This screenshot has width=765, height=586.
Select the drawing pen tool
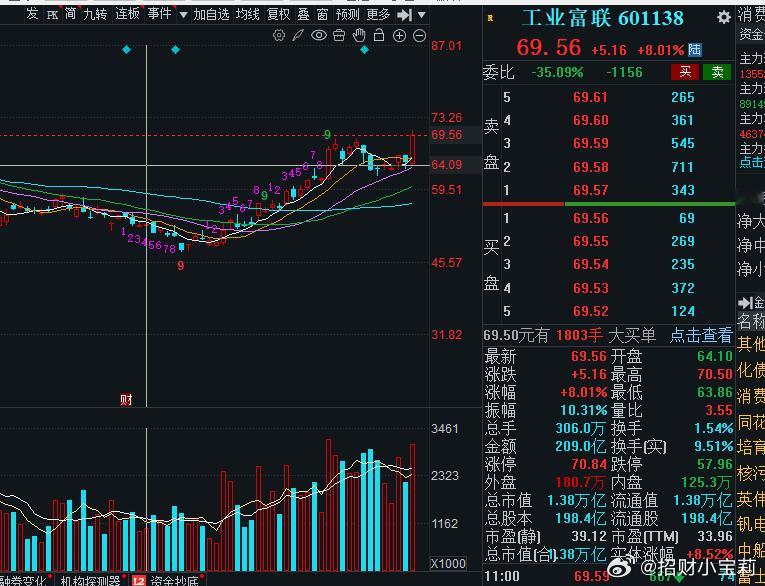tap(298, 35)
